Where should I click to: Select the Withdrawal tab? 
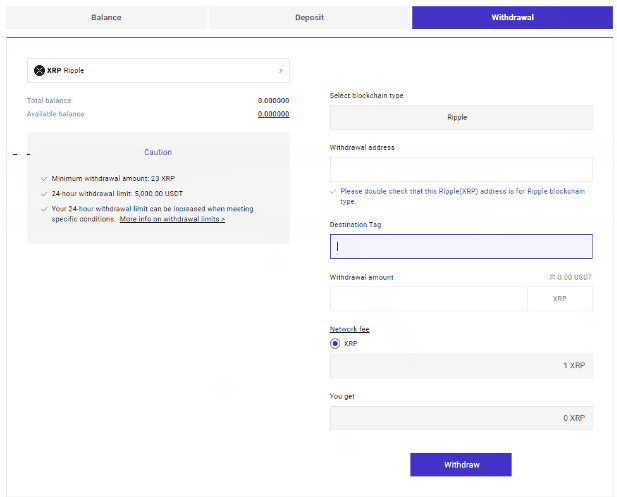(512, 17)
